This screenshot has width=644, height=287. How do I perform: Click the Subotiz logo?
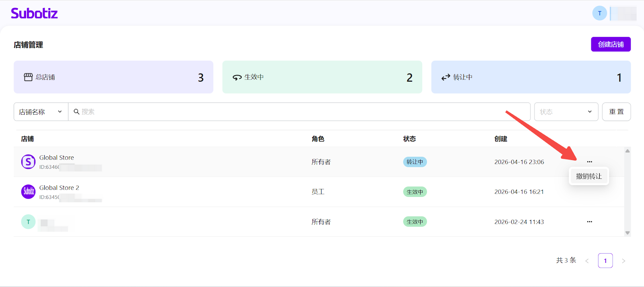click(x=34, y=13)
